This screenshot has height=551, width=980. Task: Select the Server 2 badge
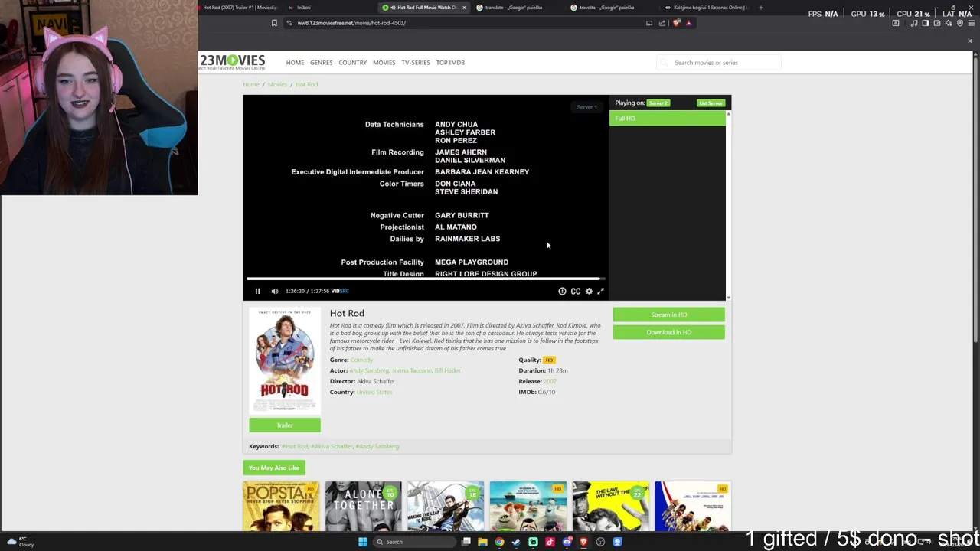click(658, 103)
